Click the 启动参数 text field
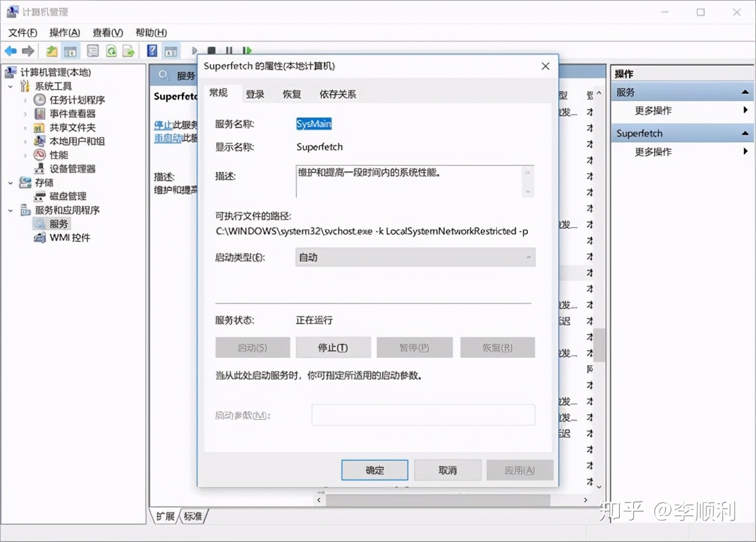The image size is (756, 542). 423,415
